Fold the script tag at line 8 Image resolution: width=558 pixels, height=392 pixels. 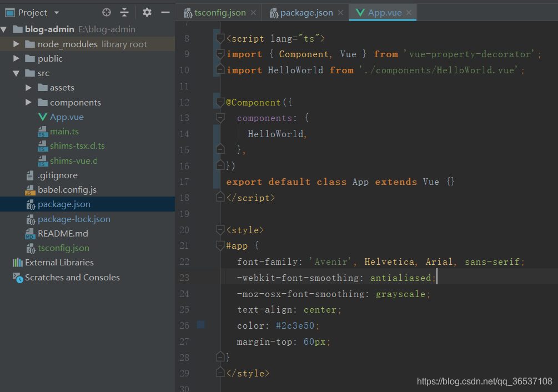point(220,38)
